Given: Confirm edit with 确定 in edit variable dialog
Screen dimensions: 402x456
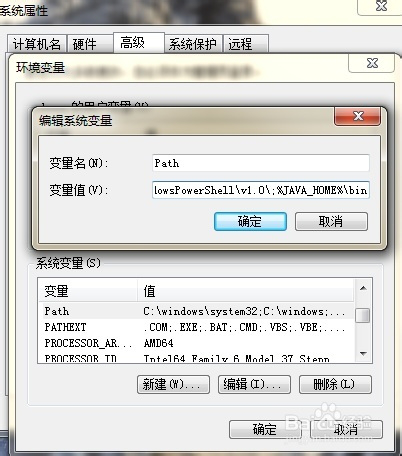Looking at the screenshot, I should 250,221.
